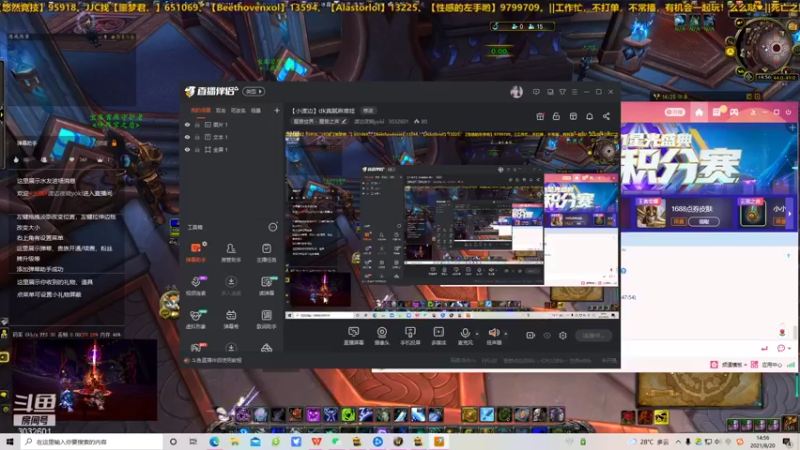Click the unlock icon above the preview

(556, 116)
